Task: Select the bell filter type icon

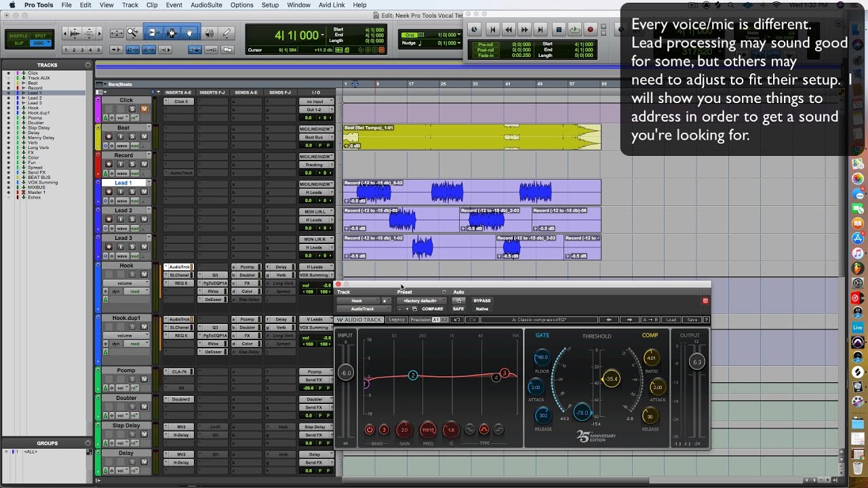Action: (x=484, y=430)
